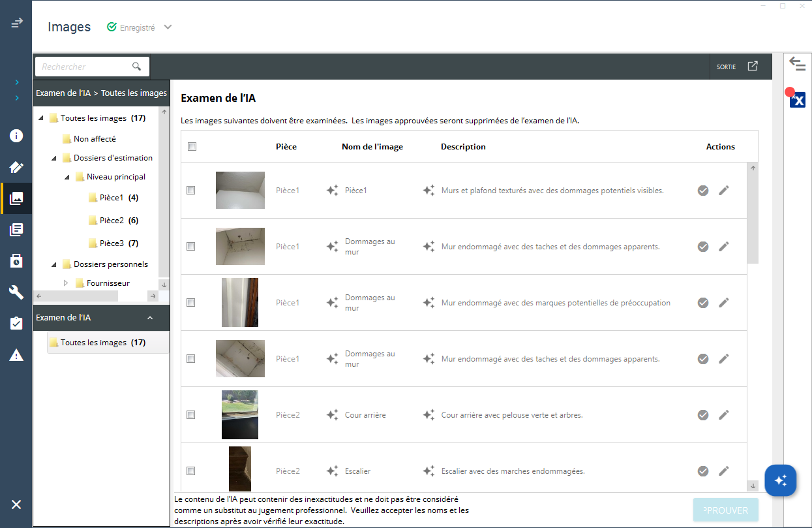The width and height of the screenshot is (812, 528).
Task: Collapse the Examen de l'IA panel chevron
Action: [x=150, y=318]
